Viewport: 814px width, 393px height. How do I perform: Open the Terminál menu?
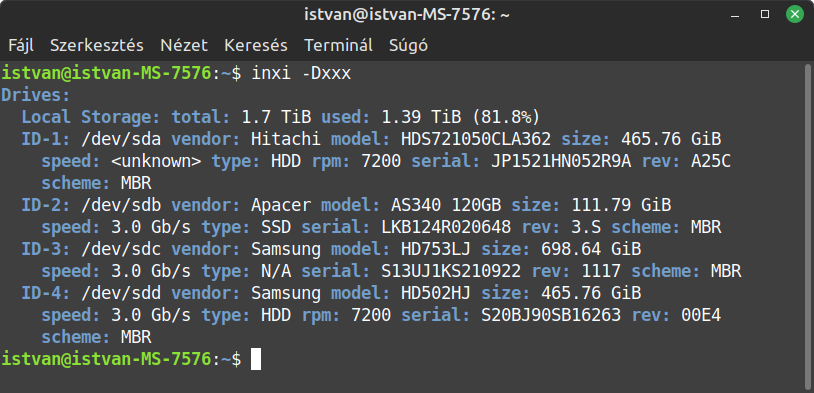pyautogui.click(x=338, y=46)
